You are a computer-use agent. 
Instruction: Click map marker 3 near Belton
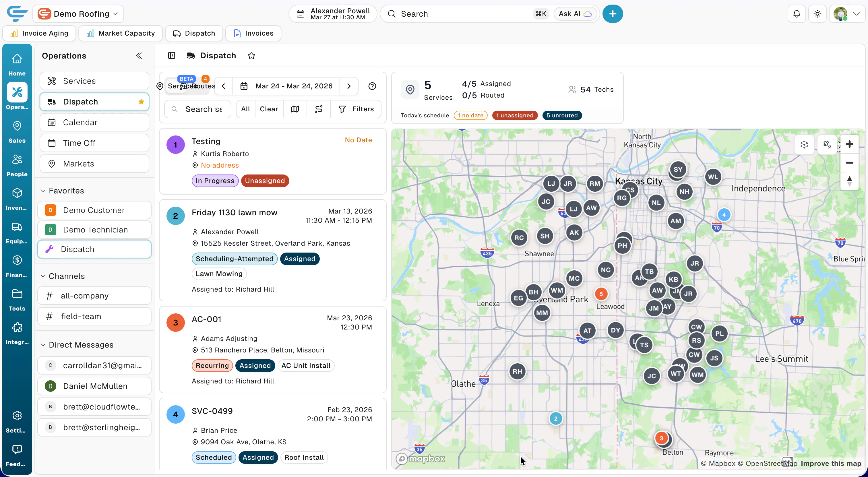[661, 438]
